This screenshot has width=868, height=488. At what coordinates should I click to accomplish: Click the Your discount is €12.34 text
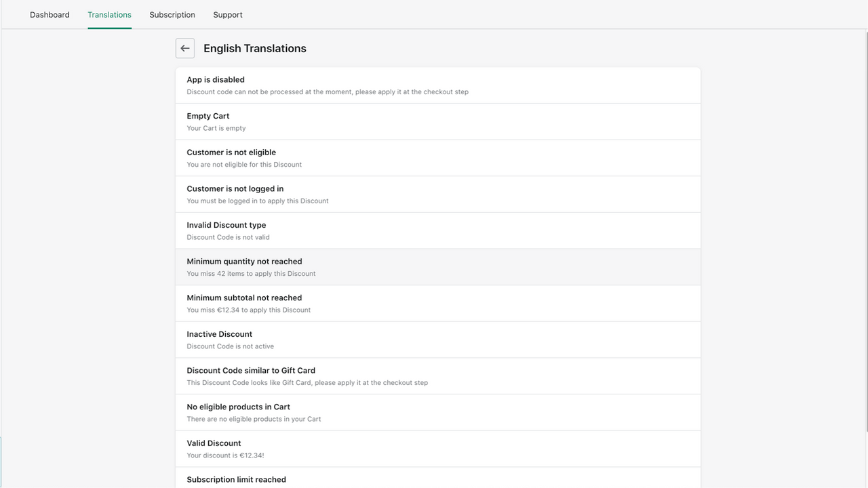tap(225, 455)
